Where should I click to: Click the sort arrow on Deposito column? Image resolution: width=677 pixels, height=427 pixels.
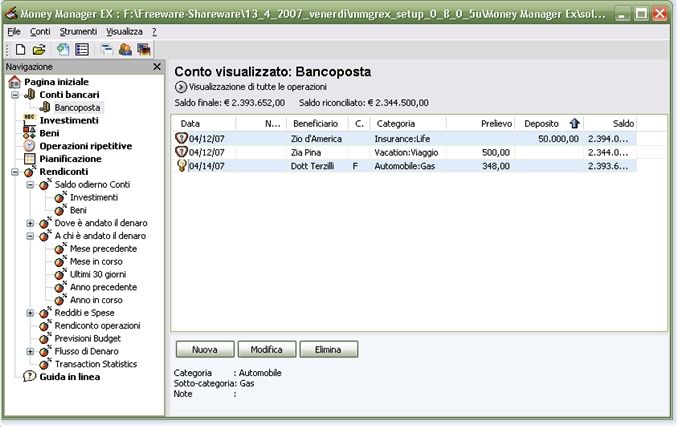click(574, 123)
